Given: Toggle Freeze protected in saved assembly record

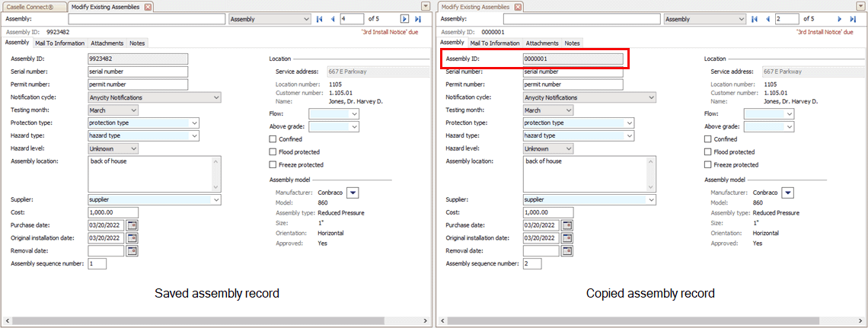Looking at the screenshot, I should [273, 164].
